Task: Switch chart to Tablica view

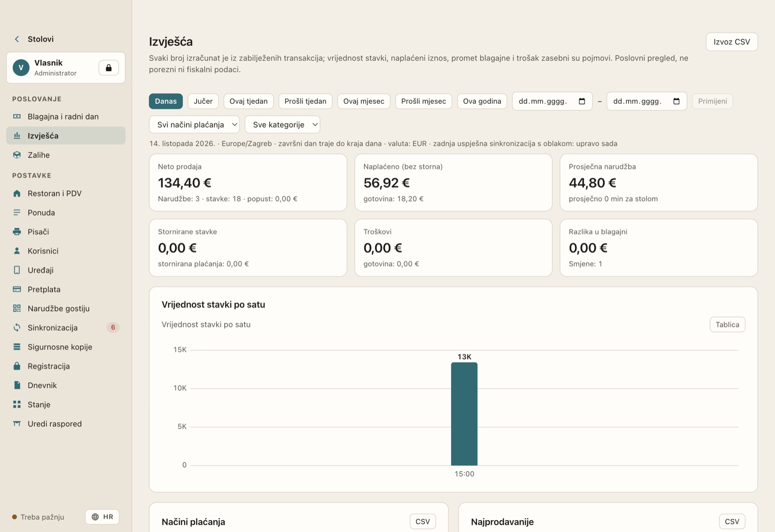Action: (727, 325)
